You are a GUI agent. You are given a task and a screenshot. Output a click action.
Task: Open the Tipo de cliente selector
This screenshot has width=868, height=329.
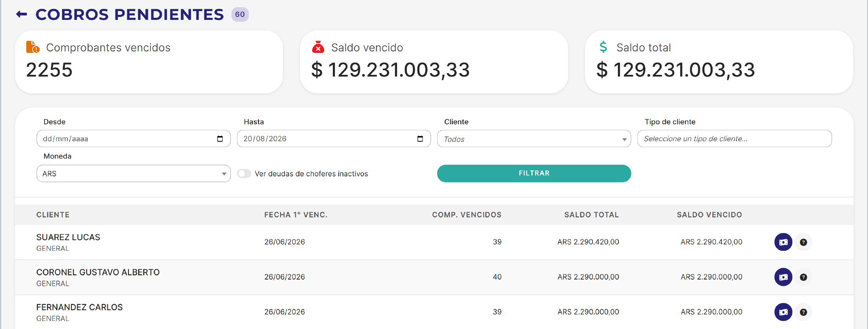[x=735, y=139]
